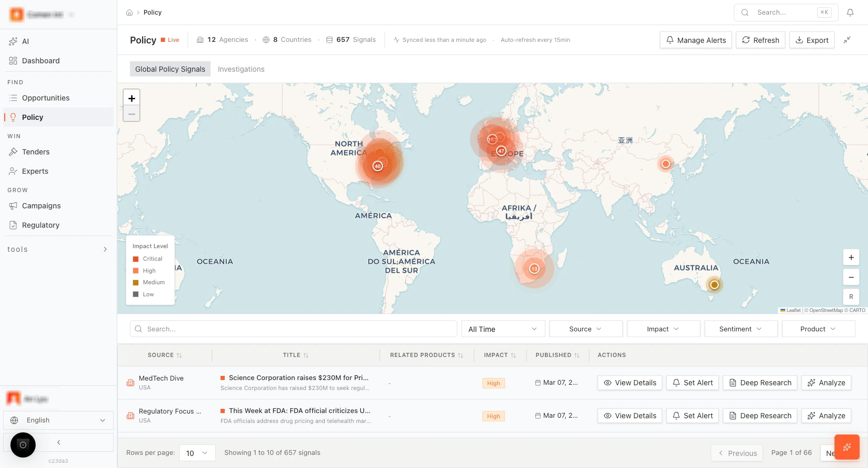Select the North America 48 signal cluster
The image size is (868, 468).
378,166
